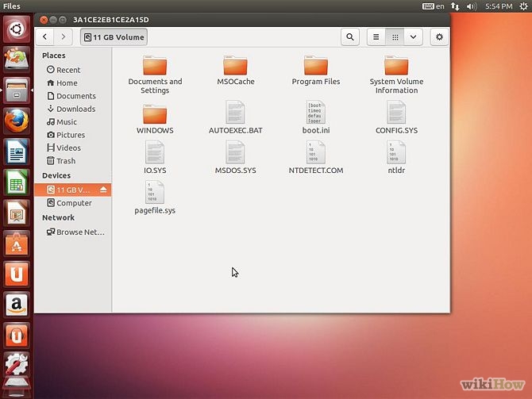This screenshot has height=399, width=532.
Task: Open the Files menu in top bar
Action: [x=12, y=6]
